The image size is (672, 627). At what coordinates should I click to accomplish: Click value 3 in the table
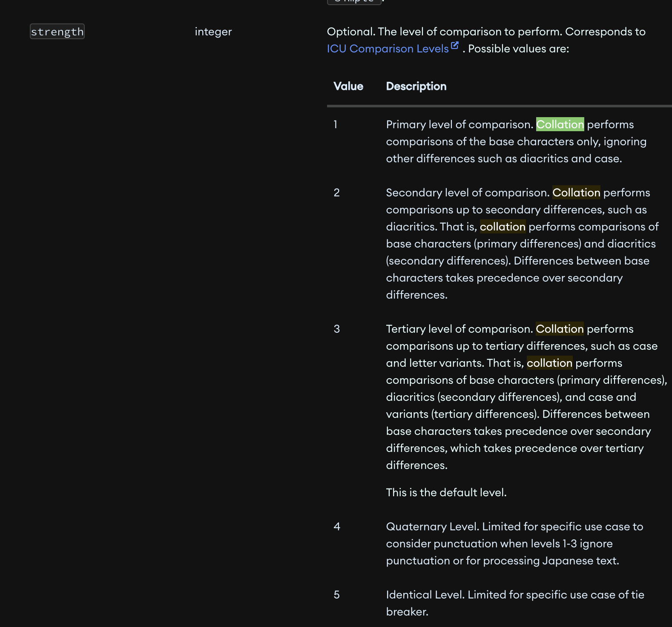pos(336,329)
